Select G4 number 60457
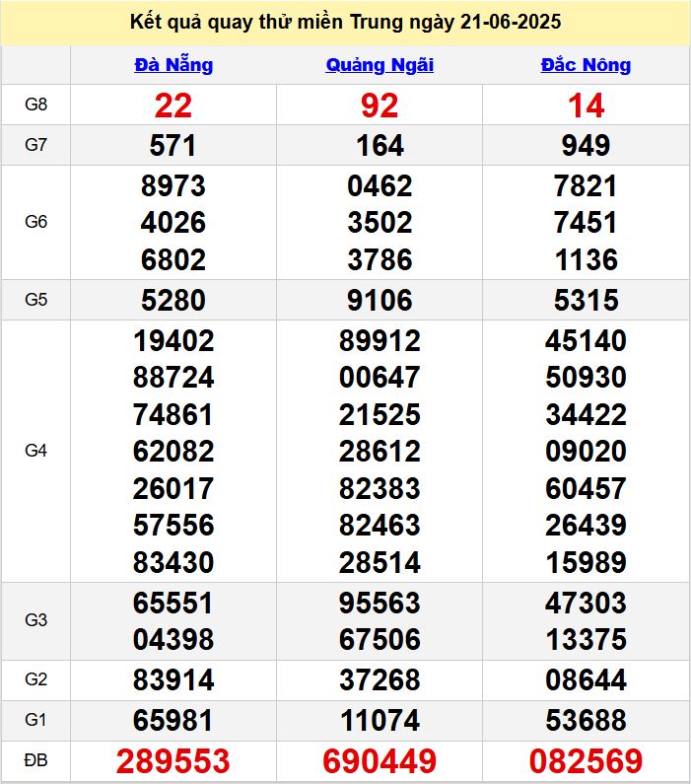 point(587,488)
